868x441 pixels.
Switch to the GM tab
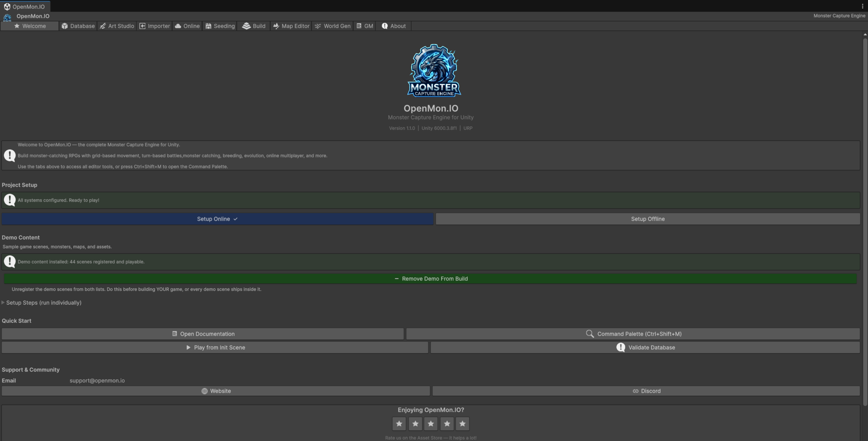pyautogui.click(x=365, y=26)
